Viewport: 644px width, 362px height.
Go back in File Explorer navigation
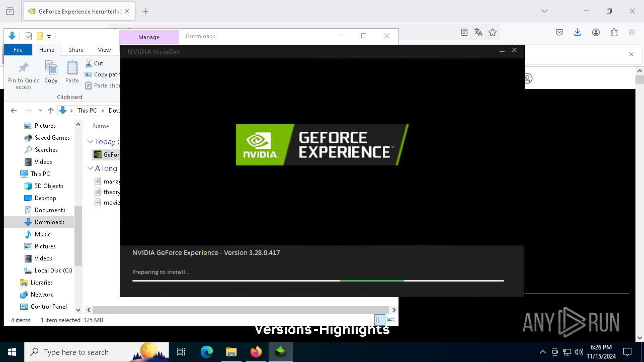click(x=14, y=111)
